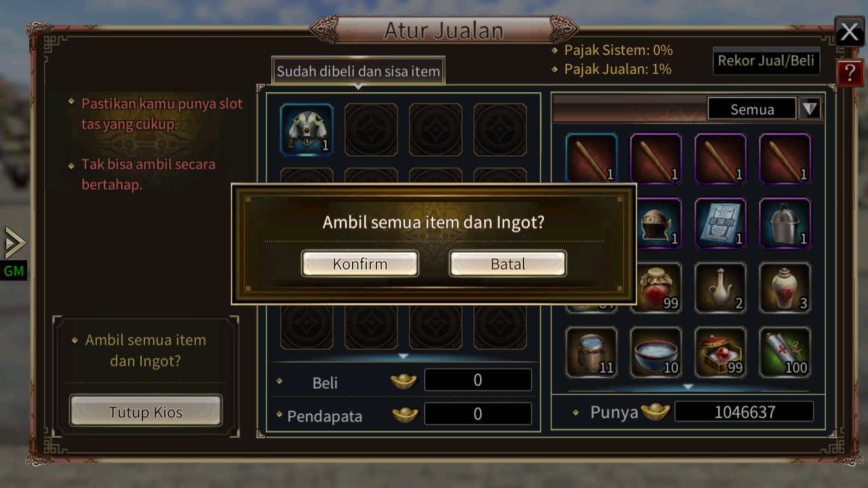This screenshot has width=868, height=488.
Task: Expand the side panel arrow above GM
Action: pyautogui.click(x=14, y=243)
